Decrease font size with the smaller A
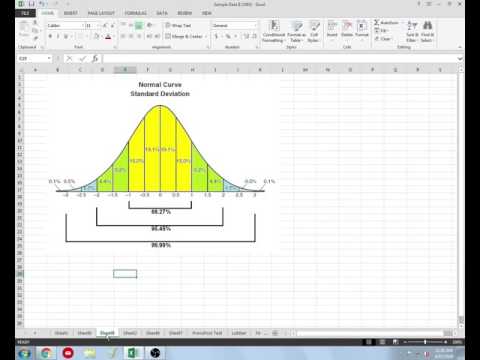Viewport: 480px width, 360px height. click(113, 26)
